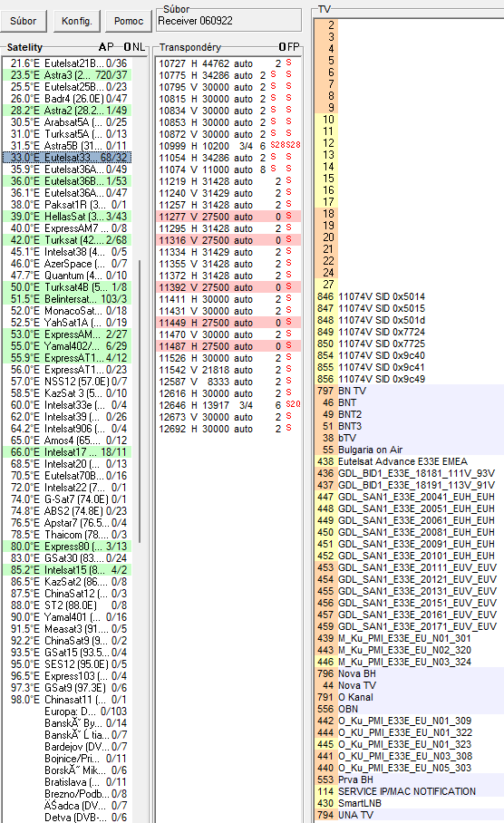Open the Konfig. menu button

(x=77, y=21)
